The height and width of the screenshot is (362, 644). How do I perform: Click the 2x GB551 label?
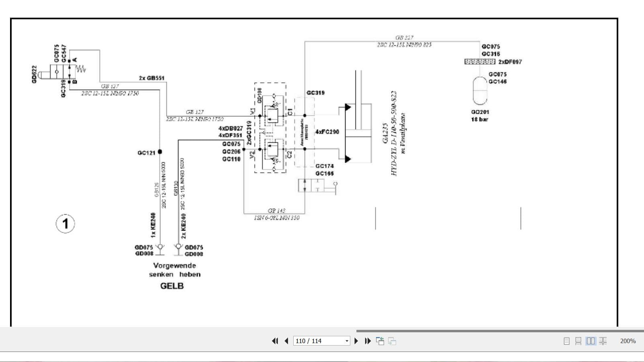(151, 78)
